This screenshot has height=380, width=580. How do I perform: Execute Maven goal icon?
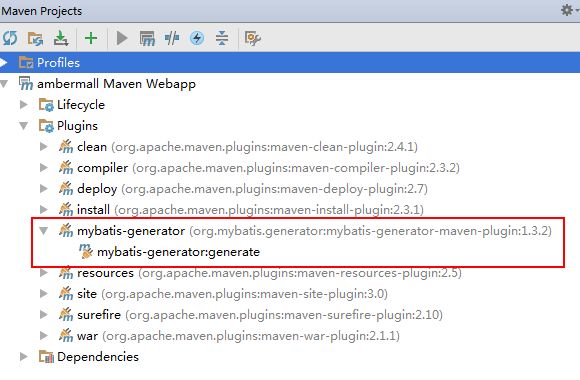(147, 38)
